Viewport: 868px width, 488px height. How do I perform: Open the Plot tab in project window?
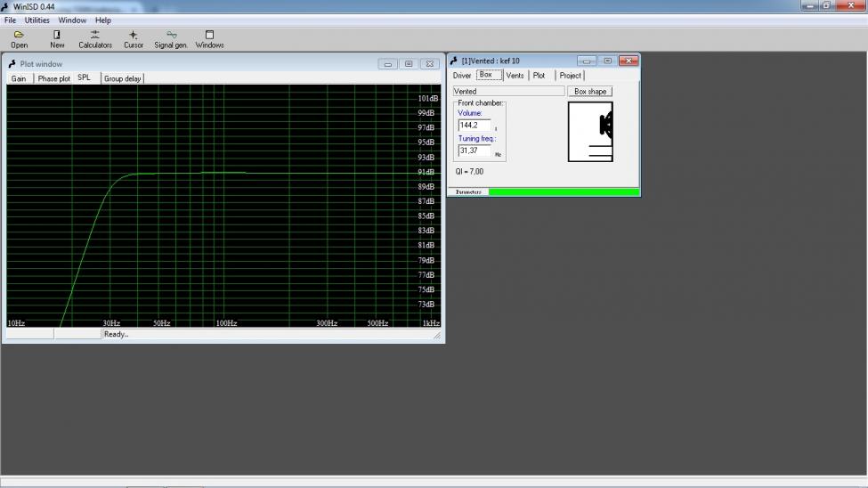pos(539,76)
